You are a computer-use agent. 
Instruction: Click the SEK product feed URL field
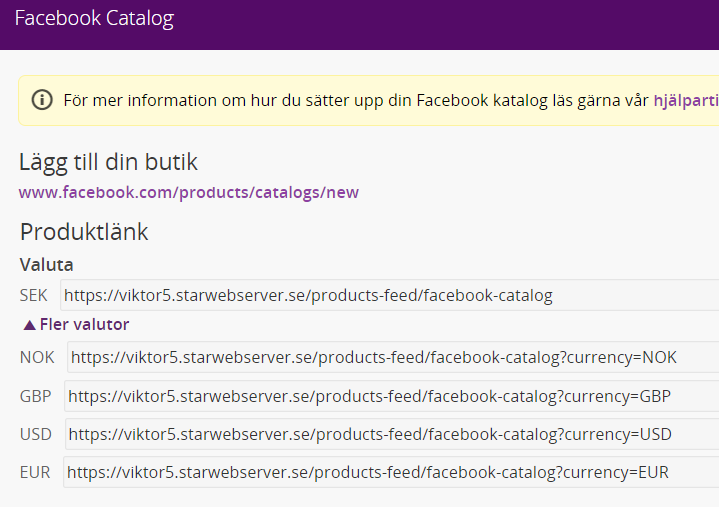click(x=389, y=295)
